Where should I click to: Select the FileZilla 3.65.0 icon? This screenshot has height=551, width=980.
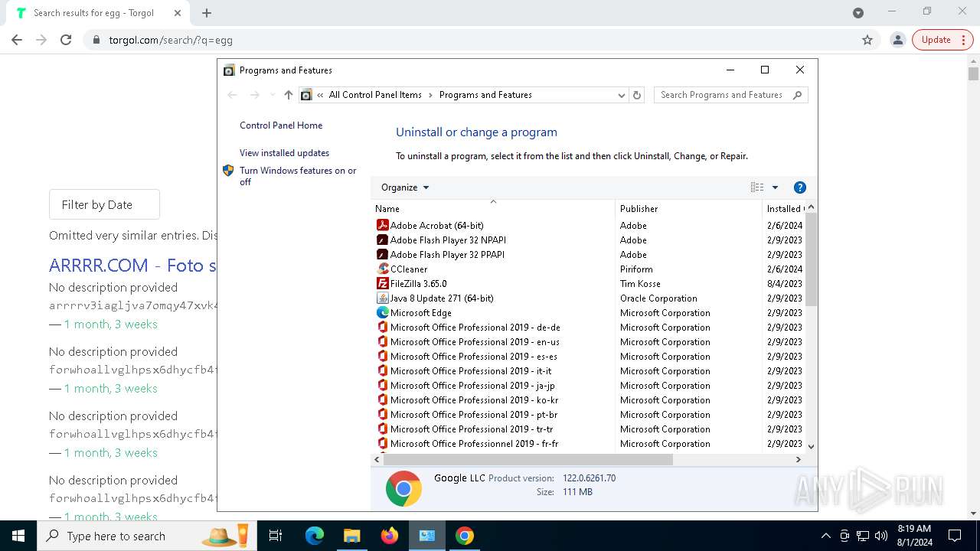[383, 284]
